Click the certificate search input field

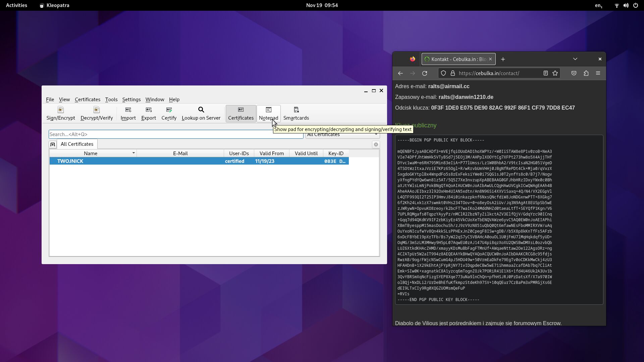(x=174, y=134)
